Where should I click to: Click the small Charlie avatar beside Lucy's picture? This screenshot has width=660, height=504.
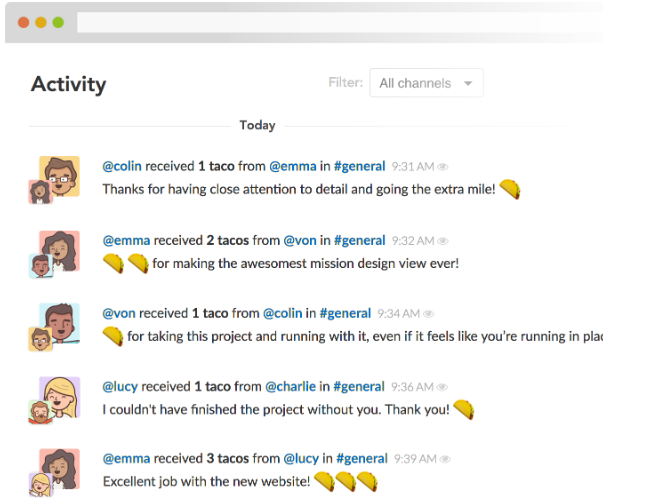[x=40, y=412]
